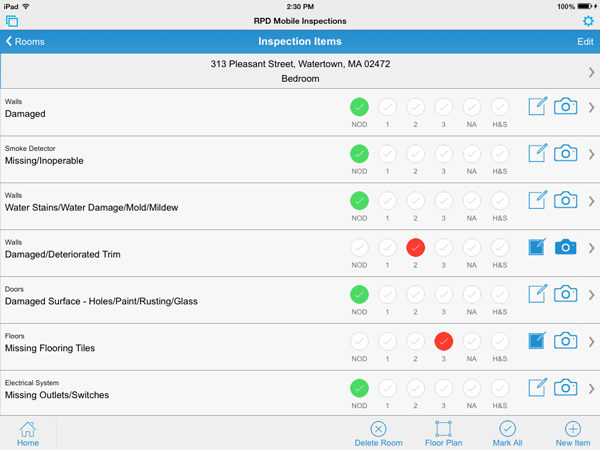600x450 pixels.
Task: Mark Missing Outlets/Switches as H&S
Action: (500, 388)
